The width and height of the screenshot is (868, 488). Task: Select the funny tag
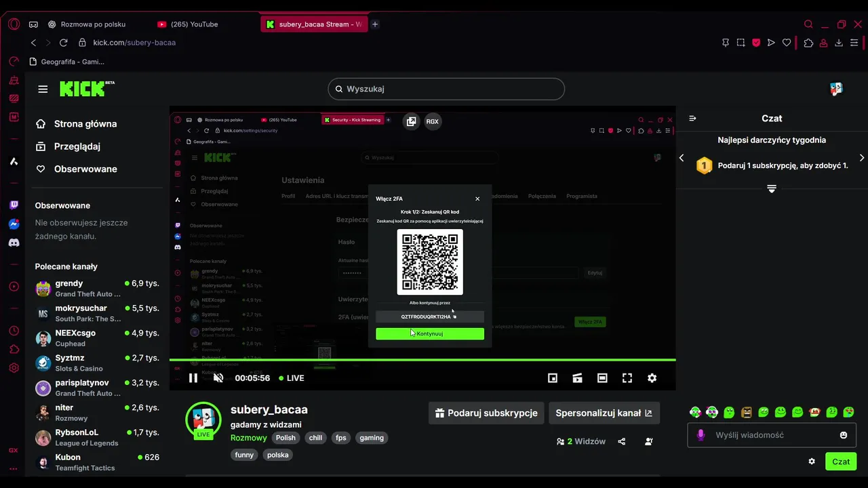tap(244, 455)
